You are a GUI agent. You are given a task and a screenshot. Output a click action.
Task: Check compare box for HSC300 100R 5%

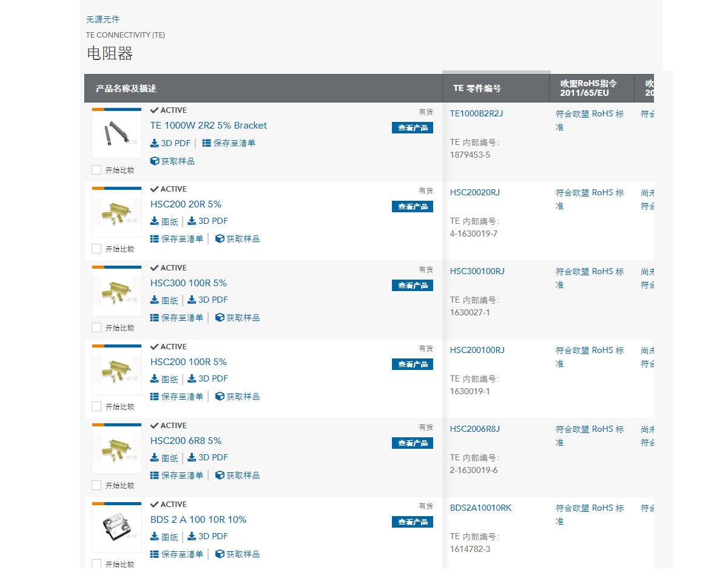pos(96,327)
